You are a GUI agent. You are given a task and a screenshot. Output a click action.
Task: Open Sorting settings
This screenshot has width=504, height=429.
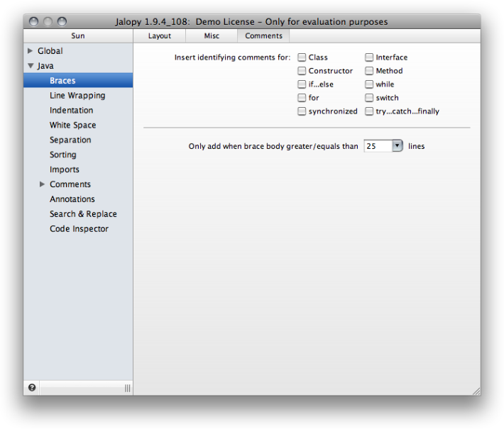click(63, 155)
